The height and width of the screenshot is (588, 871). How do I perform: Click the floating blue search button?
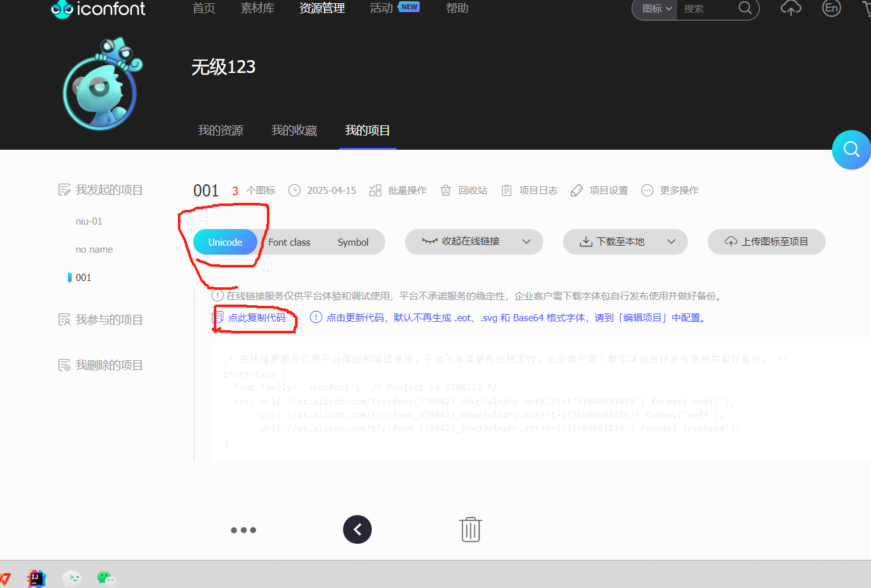click(x=851, y=150)
